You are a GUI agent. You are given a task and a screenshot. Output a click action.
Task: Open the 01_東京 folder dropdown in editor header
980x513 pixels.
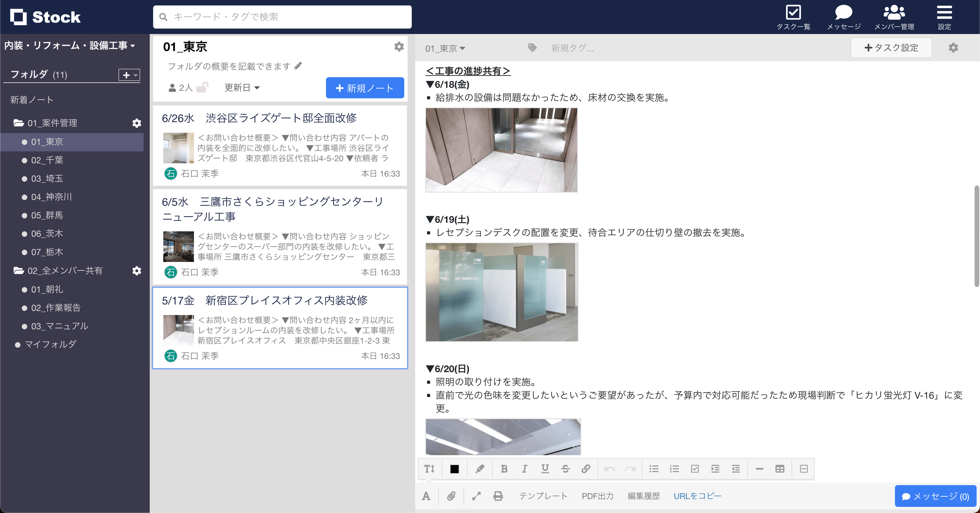pyautogui.click(x=445, y=48)
